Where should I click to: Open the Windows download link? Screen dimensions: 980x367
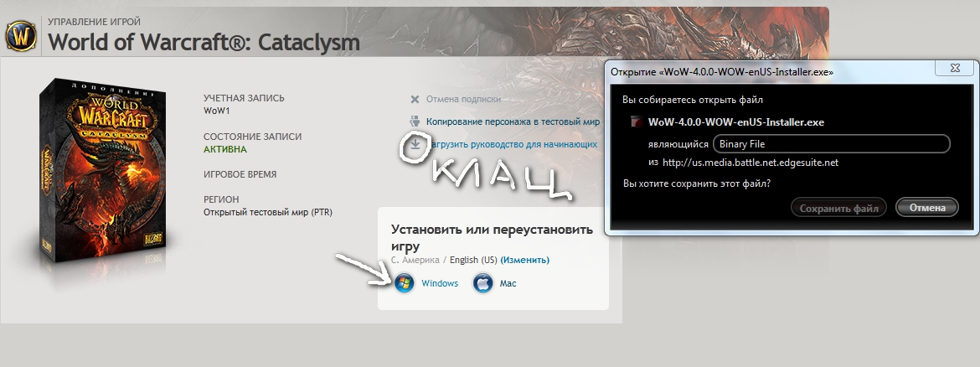[x=440, y=283]
